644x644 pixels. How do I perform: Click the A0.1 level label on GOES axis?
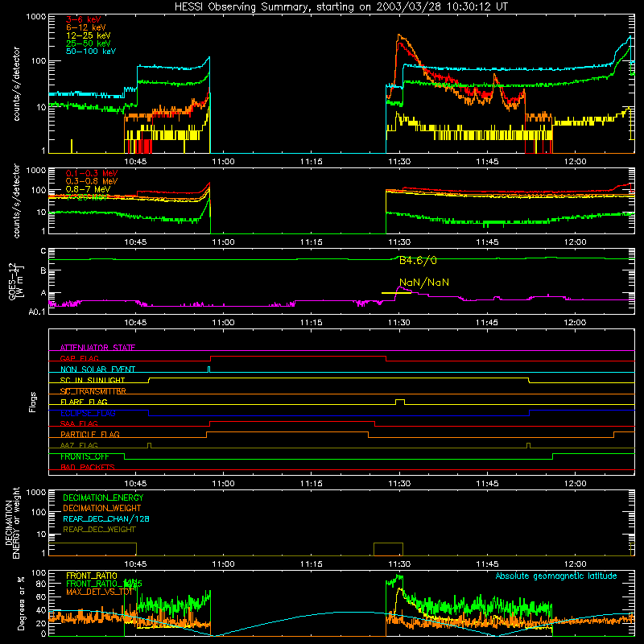(x=36, y=312)
